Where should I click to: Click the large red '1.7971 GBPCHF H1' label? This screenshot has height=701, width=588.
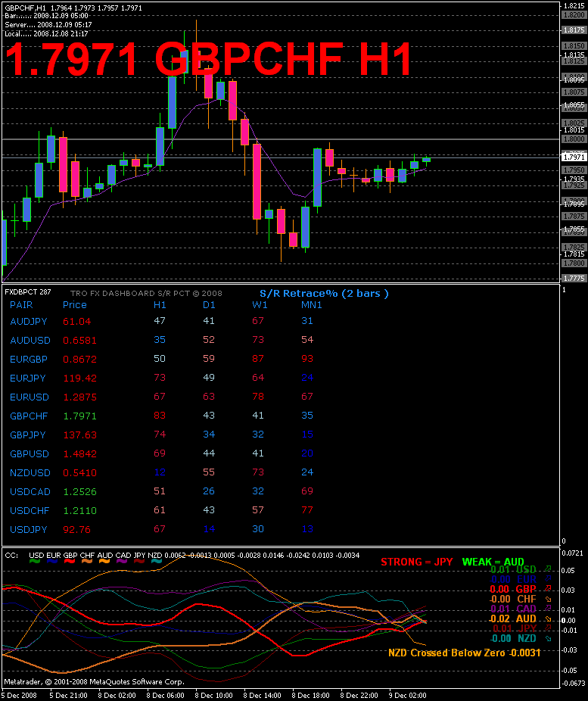pos(208,60)
